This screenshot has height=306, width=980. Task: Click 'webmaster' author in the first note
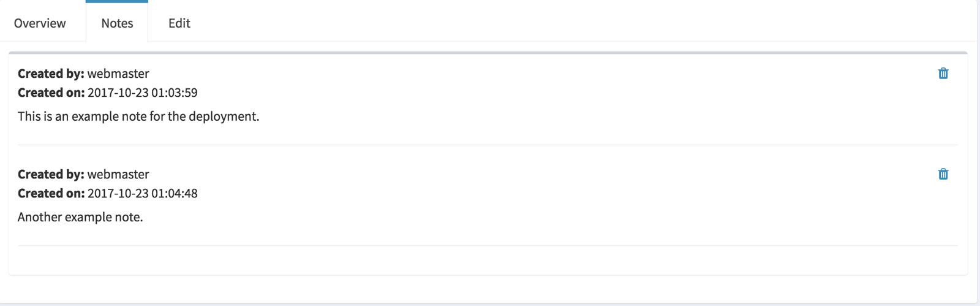click(118, 74)
